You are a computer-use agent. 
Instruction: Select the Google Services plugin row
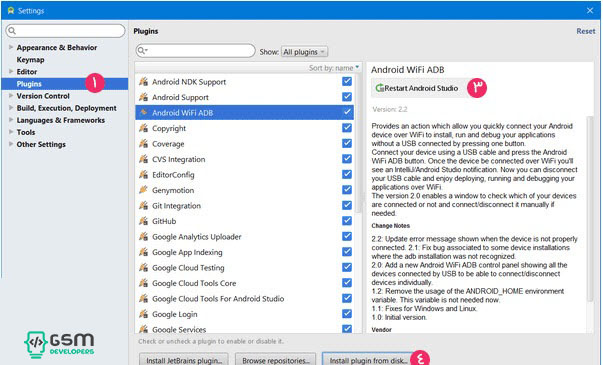coord(245,328)
